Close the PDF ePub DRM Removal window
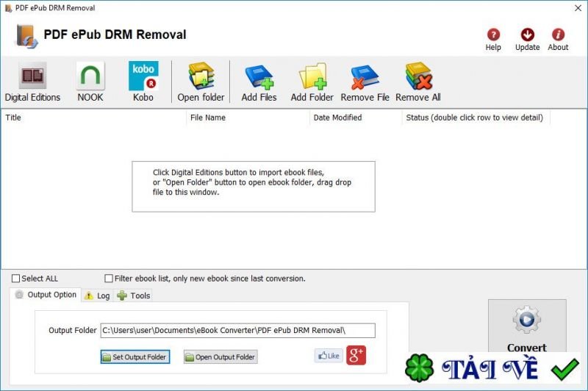 (x=578, y=8)
